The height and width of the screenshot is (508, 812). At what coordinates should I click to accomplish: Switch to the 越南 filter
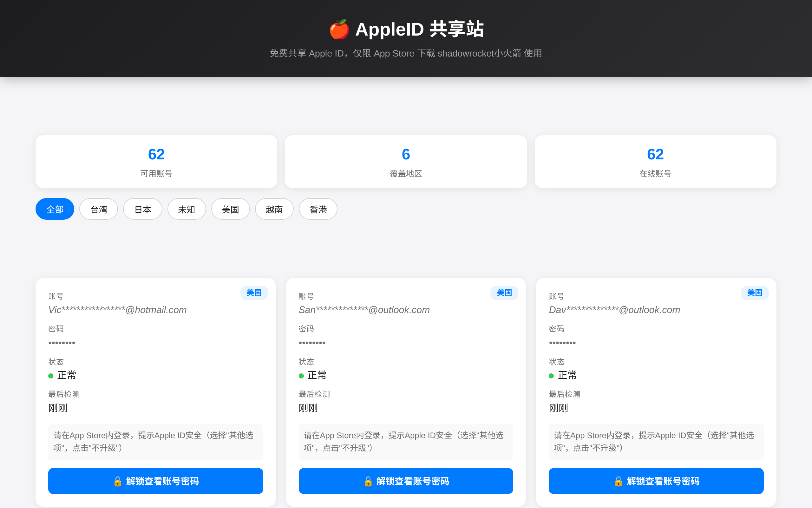[274, 209]
